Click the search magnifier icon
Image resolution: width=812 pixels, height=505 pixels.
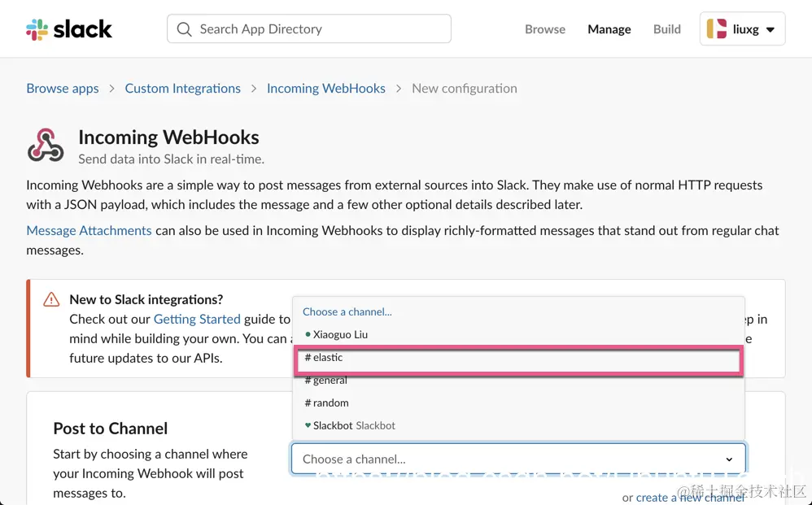pos(185,29)
